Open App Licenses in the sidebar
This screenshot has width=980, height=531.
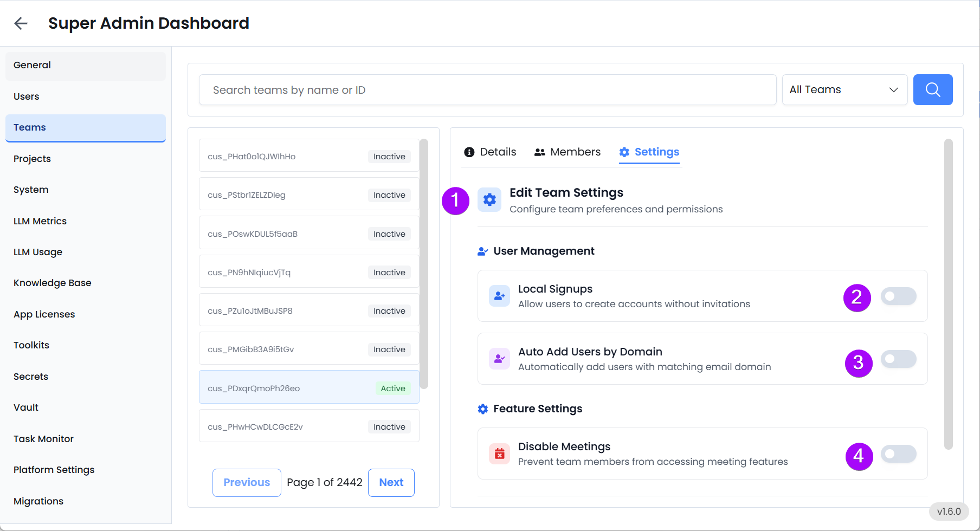pos(86,314)
